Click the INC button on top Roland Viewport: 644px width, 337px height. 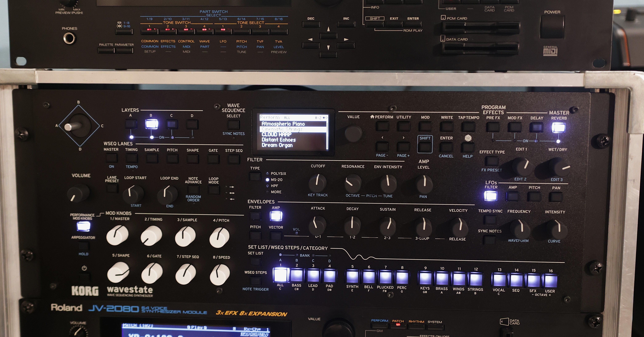tap(346, 24)
